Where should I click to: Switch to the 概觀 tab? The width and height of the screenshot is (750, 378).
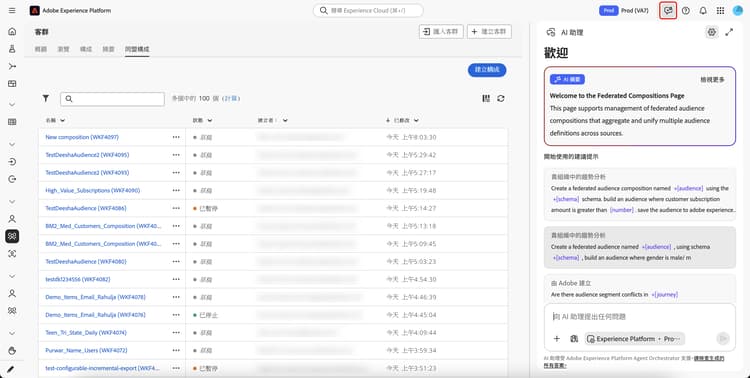(41, 49)
